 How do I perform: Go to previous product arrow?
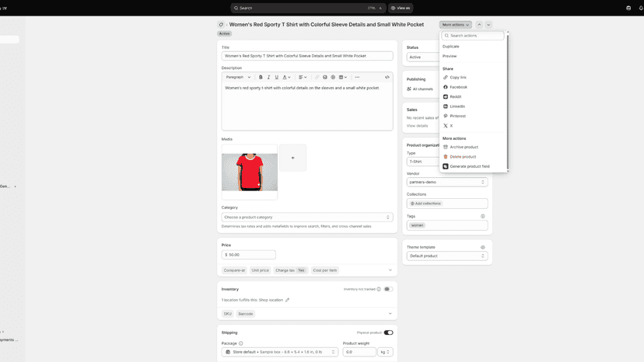pos(479,25)
